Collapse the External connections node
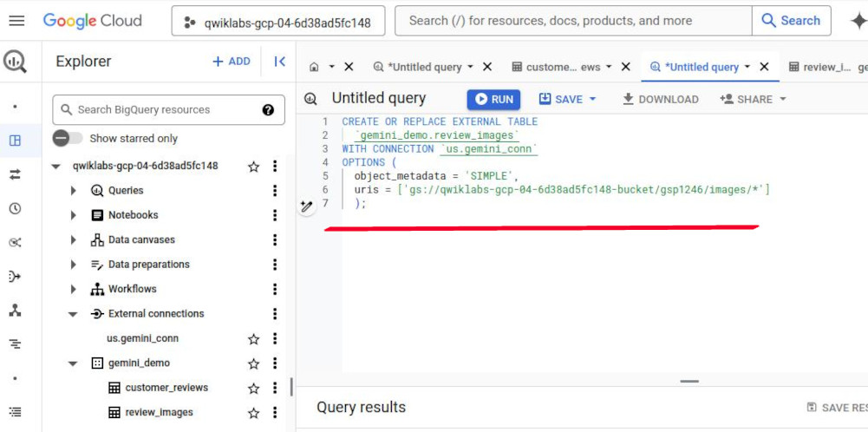This screenshot has width=868, height=432. pyautogui.click(x=73, y=314)
